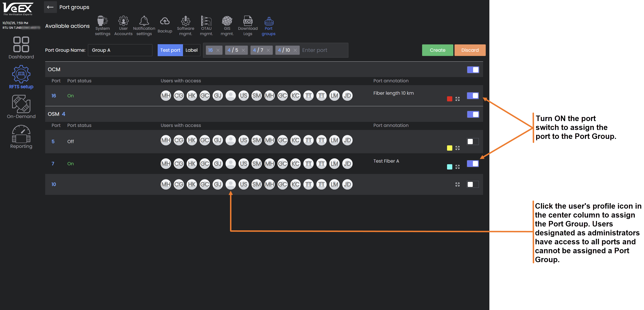Click the back arrow beside Port groups
The image size is (644, 310).
50,7
